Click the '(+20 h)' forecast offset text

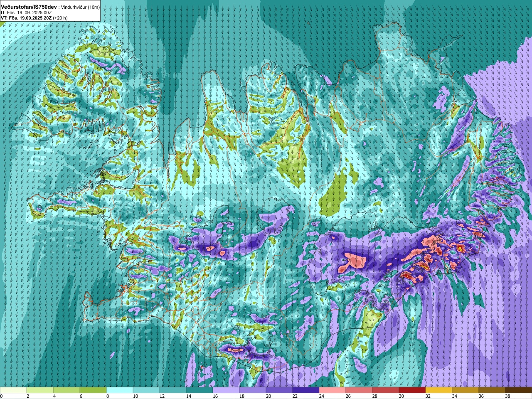click(60, 18)
